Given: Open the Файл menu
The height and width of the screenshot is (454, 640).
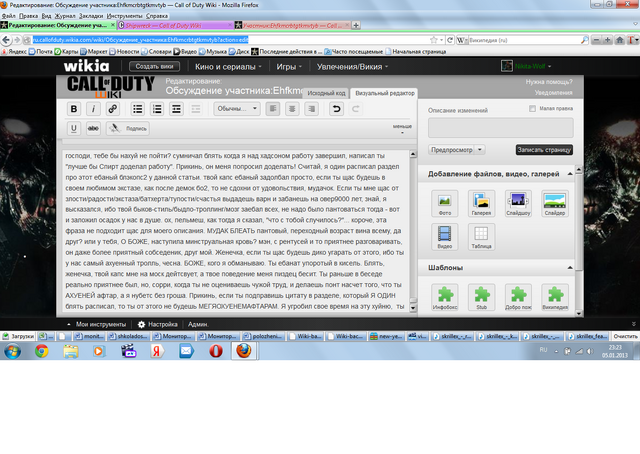Looking at the screenshot, I should point(9,16).
